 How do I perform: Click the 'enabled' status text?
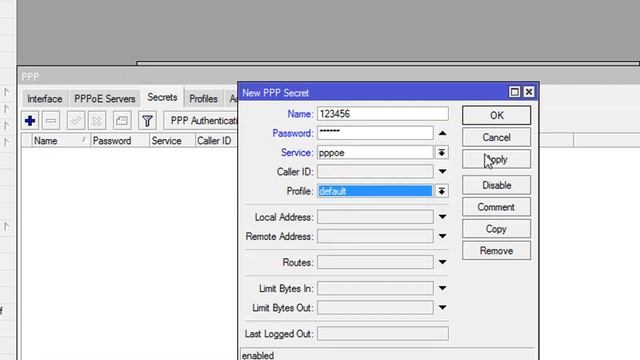point(258,356)
